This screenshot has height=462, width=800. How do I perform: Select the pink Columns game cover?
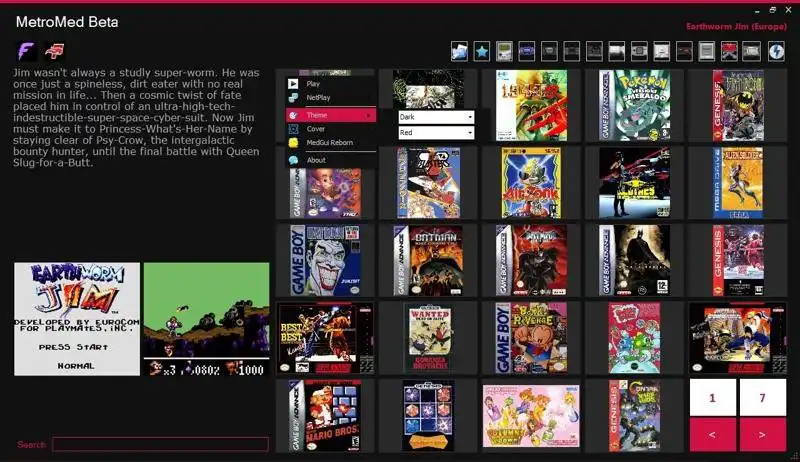click(x=531, y=416)
